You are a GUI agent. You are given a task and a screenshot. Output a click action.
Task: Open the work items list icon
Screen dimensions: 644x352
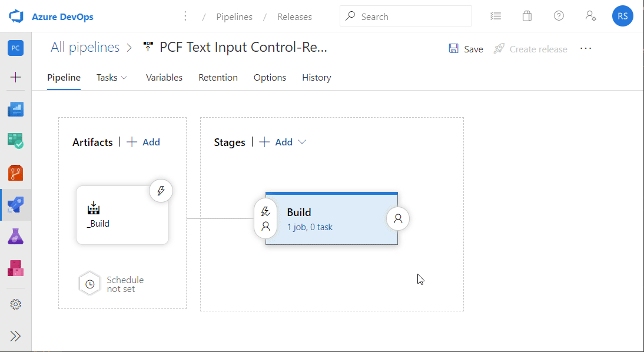point(496,16)
